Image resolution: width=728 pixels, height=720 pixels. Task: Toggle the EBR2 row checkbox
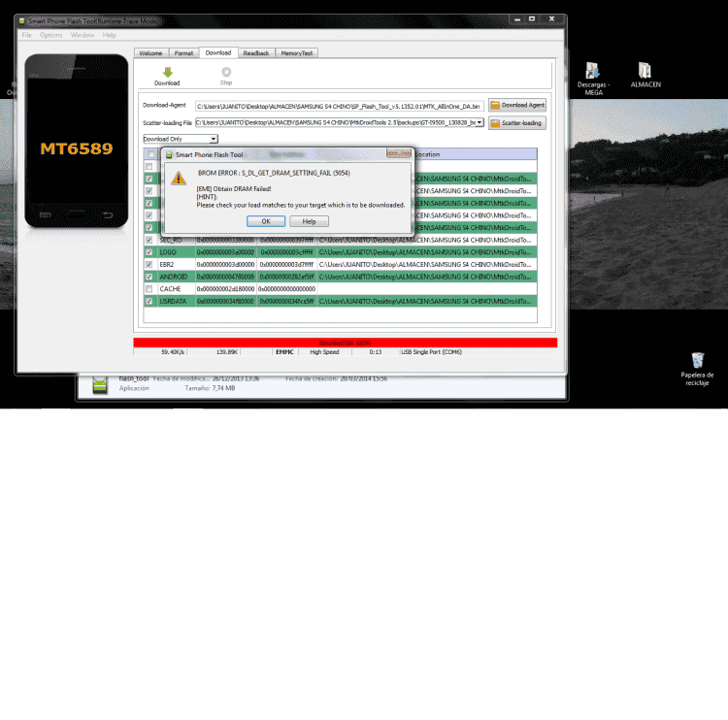(149, 265)
